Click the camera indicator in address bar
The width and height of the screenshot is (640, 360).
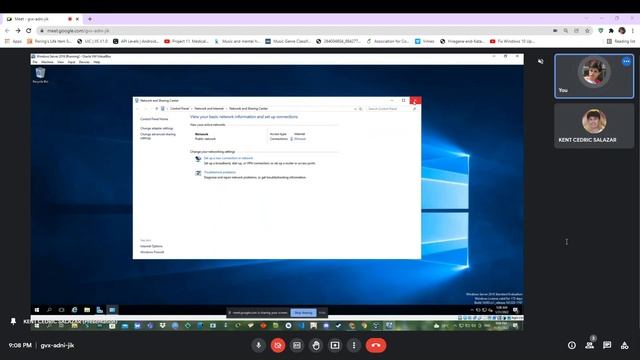pyautogui.click(x=555, y=31)
